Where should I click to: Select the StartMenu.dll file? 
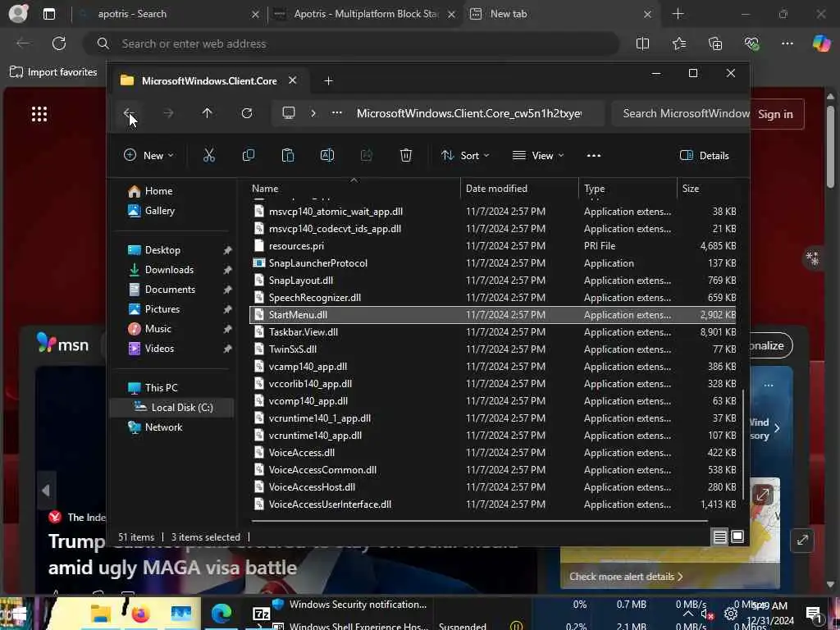coord(493,314)
